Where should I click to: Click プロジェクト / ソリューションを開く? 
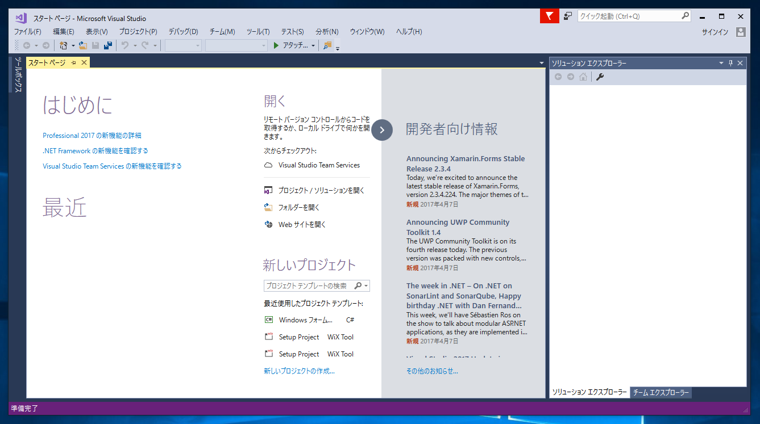(314, 190)
